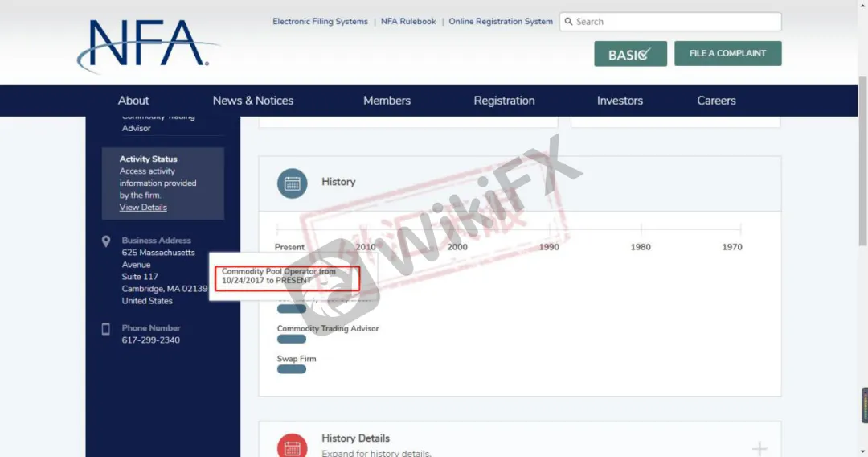Click the Suite 117 address line

click(x=140, y=277)
